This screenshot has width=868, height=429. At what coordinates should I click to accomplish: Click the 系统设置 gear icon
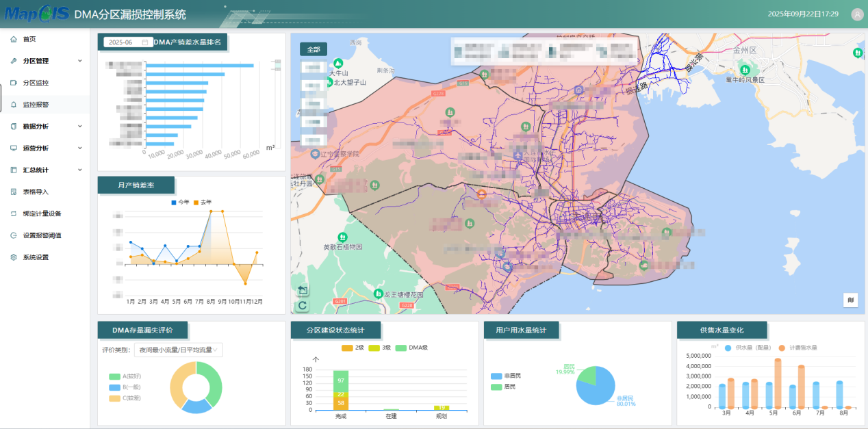[14, 257]
